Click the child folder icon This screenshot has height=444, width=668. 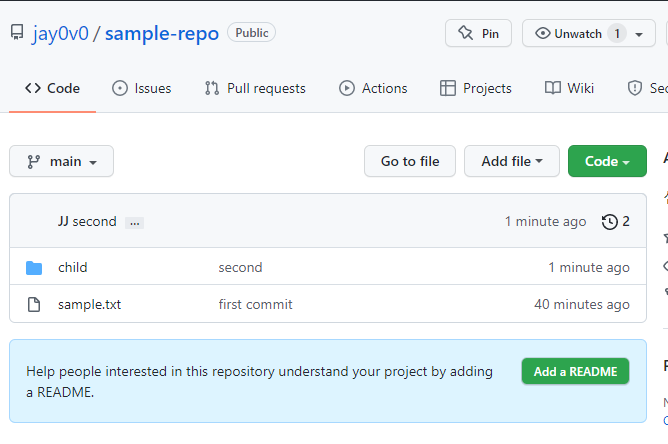coord(34,268)
